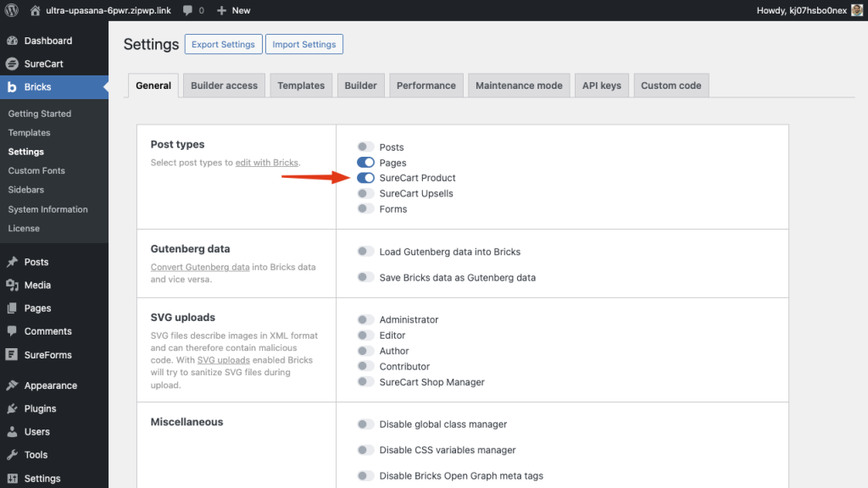Click the Appearance paintbrush icon
868x488 pixels.
[12, 385]
